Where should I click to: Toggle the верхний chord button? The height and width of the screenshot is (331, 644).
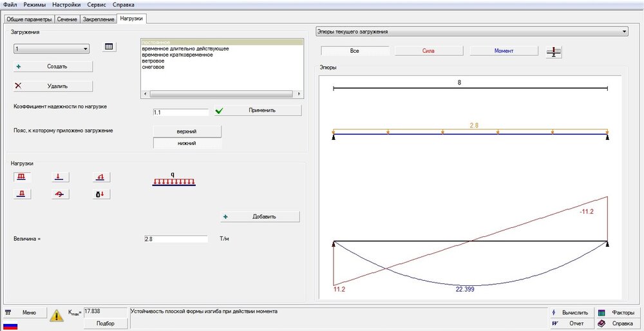(x=186, y=131)
